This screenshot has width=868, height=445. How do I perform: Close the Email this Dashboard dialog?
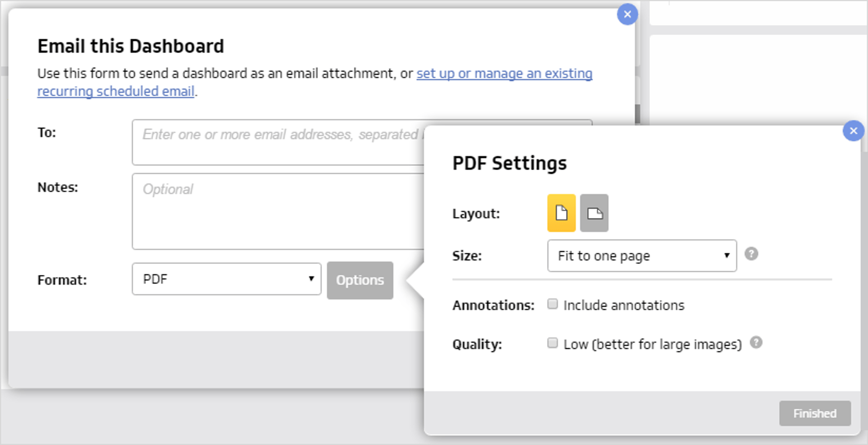coord(627,14)
